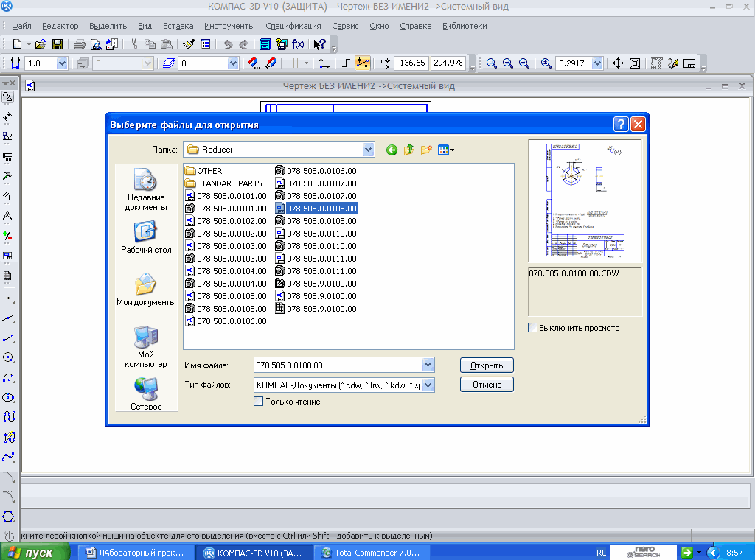The width and height of the screenshot is (755, 560).
Task: Open the Выделить menu
Action: pyautogui.click(x=108, y=26)
